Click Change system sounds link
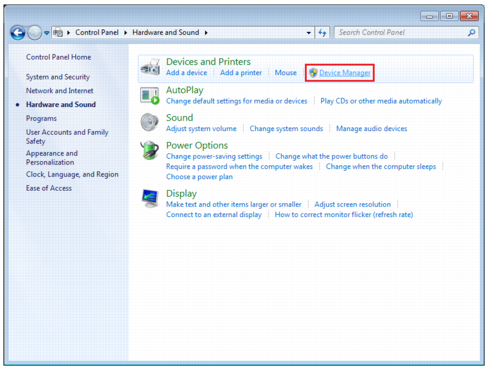This screenshot has width=486, height=367. tap(286, 129)
